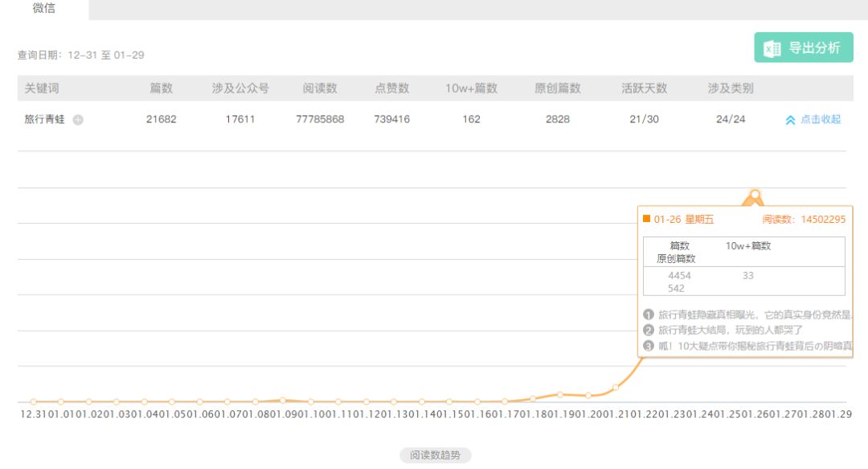The image size is (868, 469).
Task: Sort by the 阅读数 column header
Action: (x=320, y=88)
